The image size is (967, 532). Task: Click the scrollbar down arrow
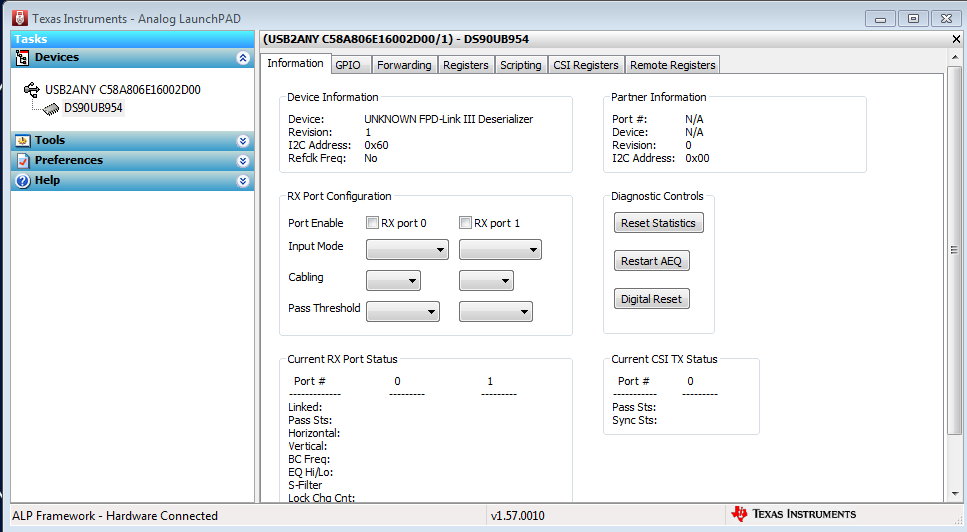point(955,494)
